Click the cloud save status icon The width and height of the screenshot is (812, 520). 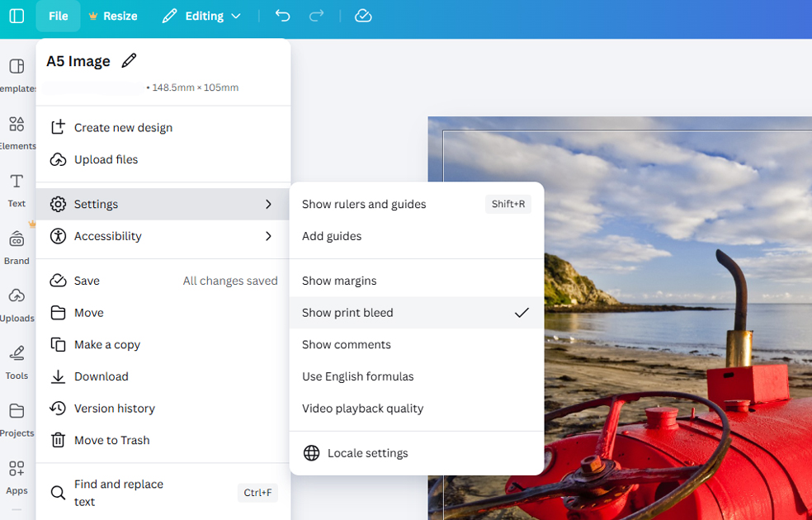[x=363, y=16]
